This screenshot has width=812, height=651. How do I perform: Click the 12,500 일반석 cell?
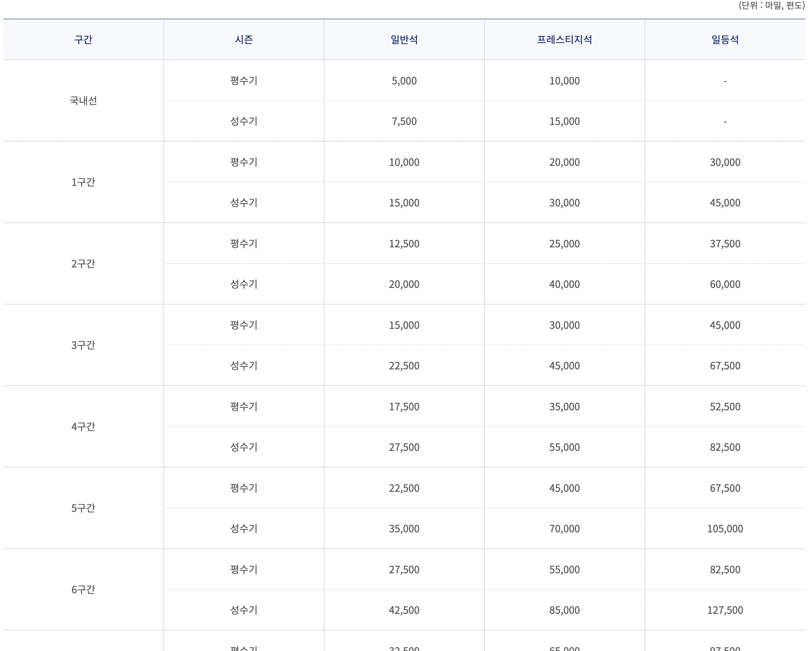[404, 244]
